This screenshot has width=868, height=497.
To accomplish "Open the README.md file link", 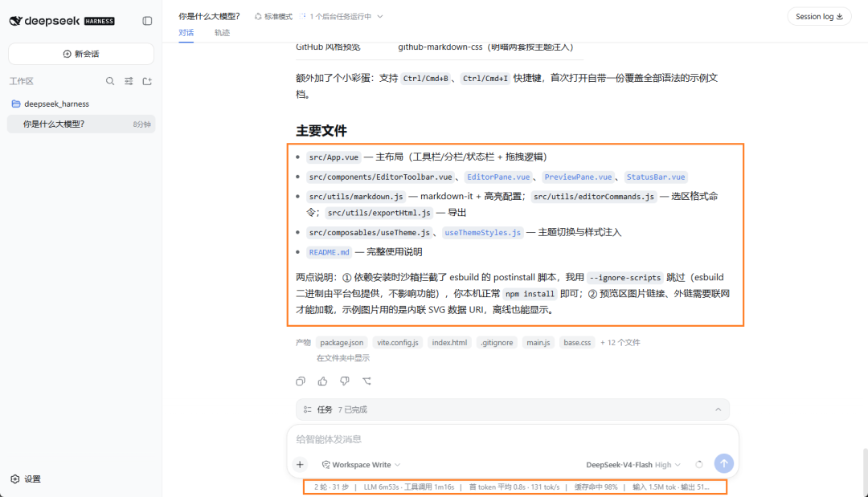I will tap(330, 252).
